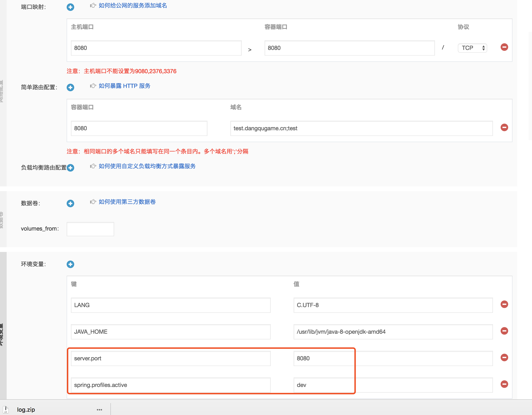
Task: Open the how to expose HTTP service link
Action: click(x=124, y=86)
